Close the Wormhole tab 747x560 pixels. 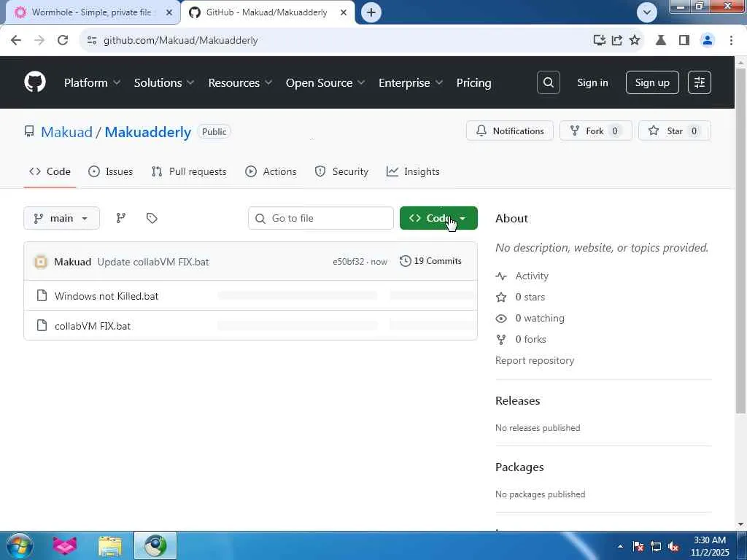click(x=169, y=12)
